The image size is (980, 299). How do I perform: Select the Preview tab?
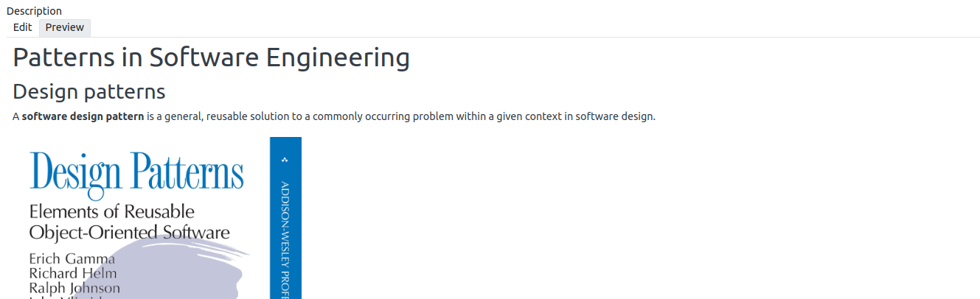pos(65,27)
